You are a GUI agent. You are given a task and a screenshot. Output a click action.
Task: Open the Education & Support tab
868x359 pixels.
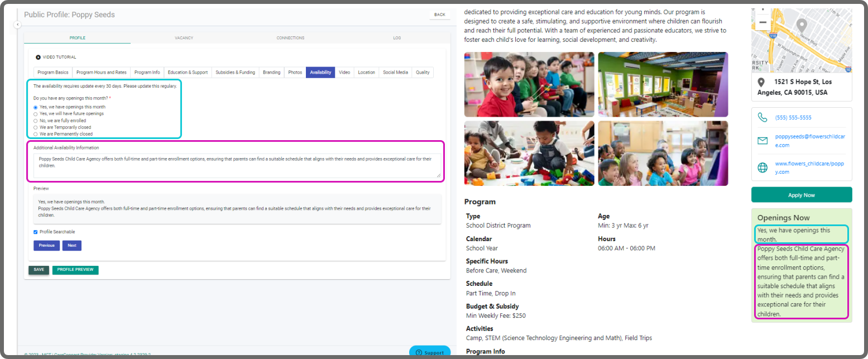pyautogui.click(x=188, y=73)
